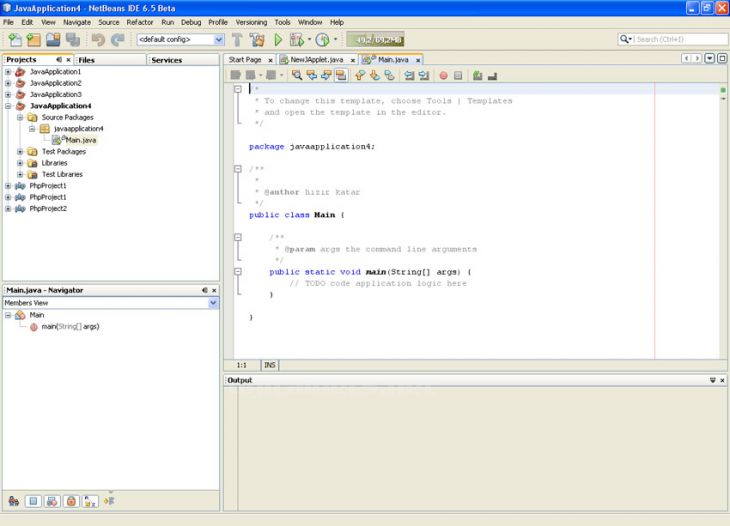Viewport: 730px width, 526px height.
Task: Click the Debug Main Project icon
Action: tap(297, 40)
